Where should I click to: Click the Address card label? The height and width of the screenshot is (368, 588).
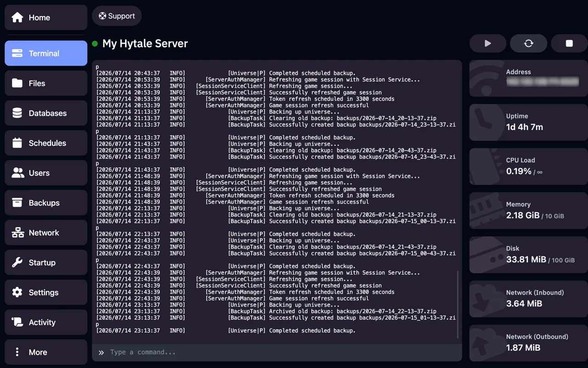[518, 72]
